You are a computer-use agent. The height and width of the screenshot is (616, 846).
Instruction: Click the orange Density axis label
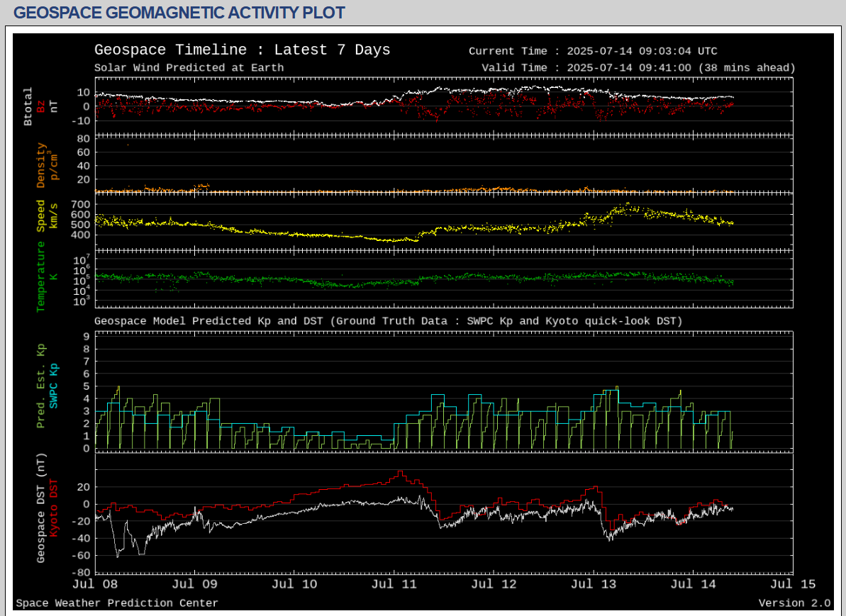point(41,165)
